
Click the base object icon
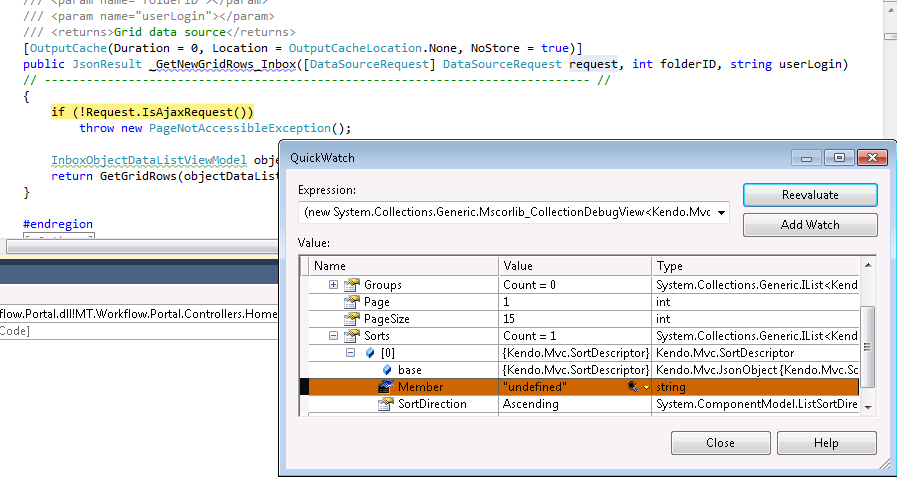(386, 370)
